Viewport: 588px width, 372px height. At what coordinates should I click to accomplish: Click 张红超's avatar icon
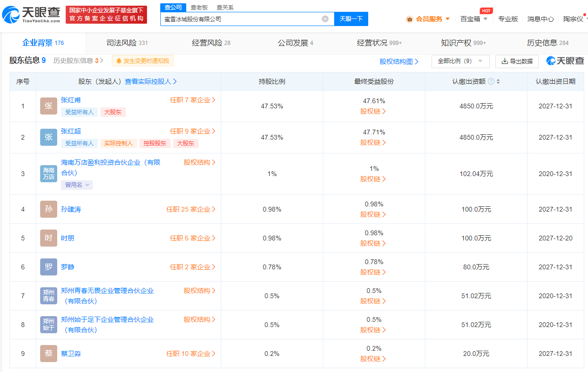click(49, 137)
